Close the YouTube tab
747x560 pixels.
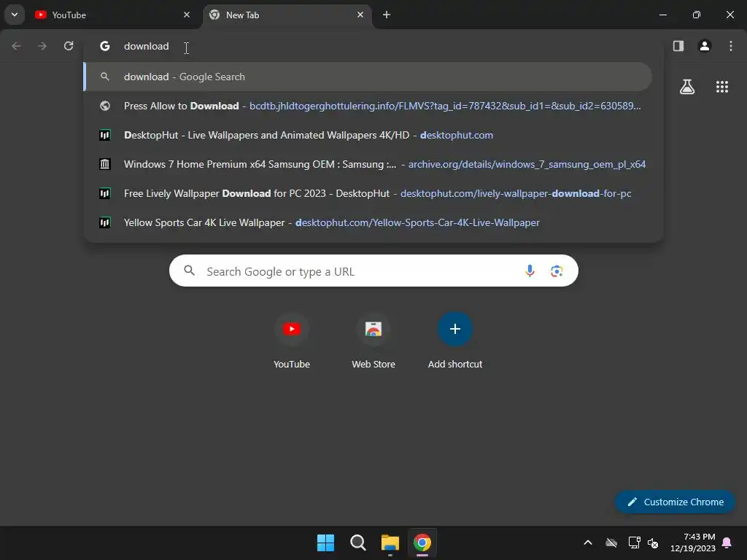point(187,15)
